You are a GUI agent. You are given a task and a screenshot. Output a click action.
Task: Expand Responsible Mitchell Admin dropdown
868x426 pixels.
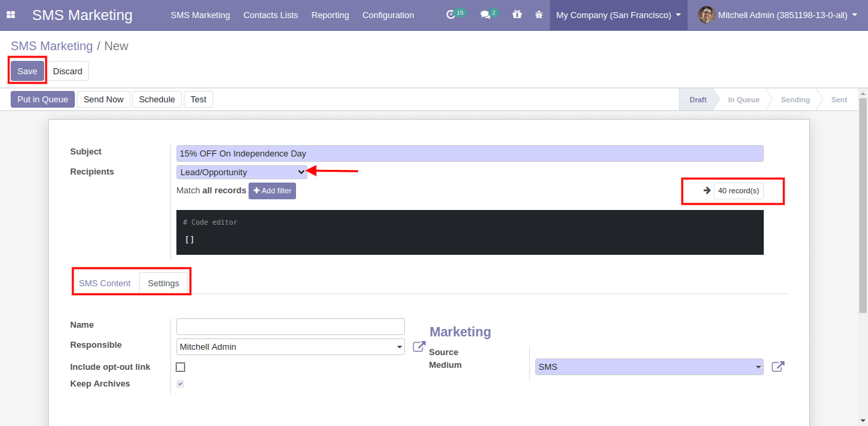pos(291,346)
